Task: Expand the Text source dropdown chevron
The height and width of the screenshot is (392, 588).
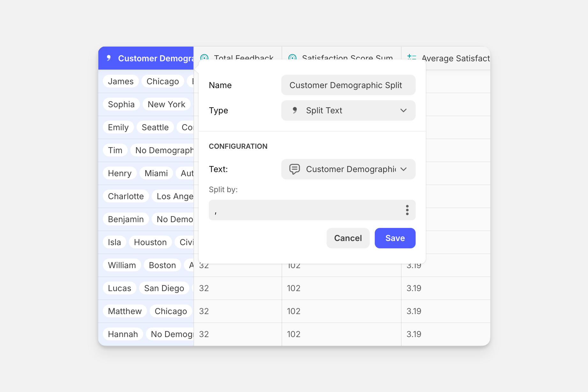Action: pos(403,169)
